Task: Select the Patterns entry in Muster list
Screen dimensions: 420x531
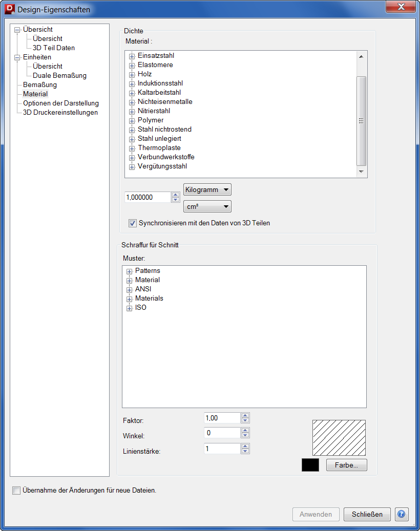Action: click(148, 270)
